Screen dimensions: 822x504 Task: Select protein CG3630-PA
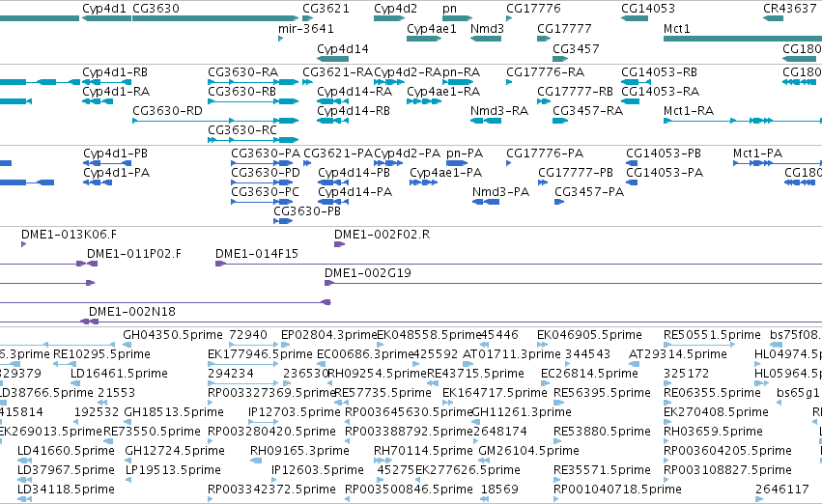point(266,154)
